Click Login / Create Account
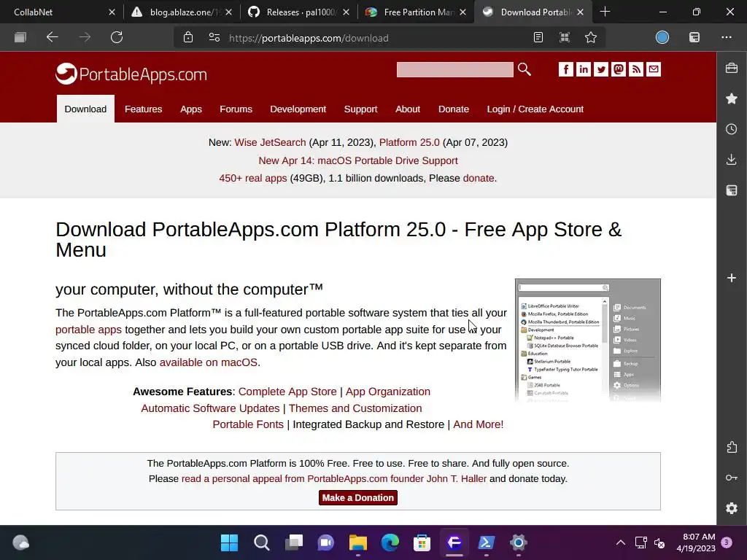The height and width of the screenshot is (560, 747). (535, 109)
